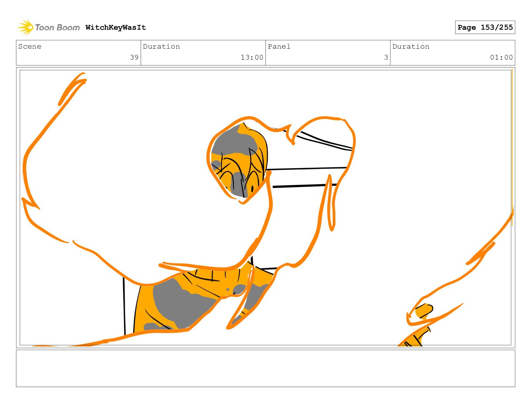
Task: Click the WitchKeyWasIt project title
Action: click(x=116, y=27)
